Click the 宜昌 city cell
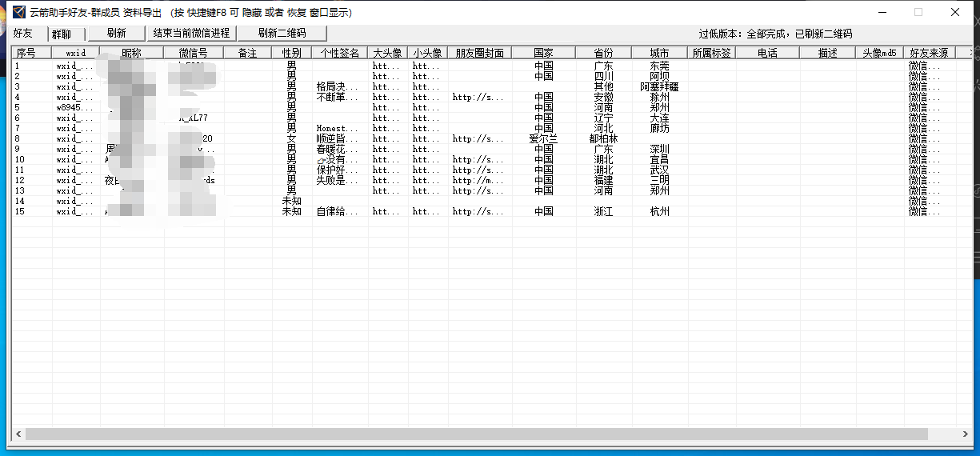The image size is (980, 456). tap(659, 159)
